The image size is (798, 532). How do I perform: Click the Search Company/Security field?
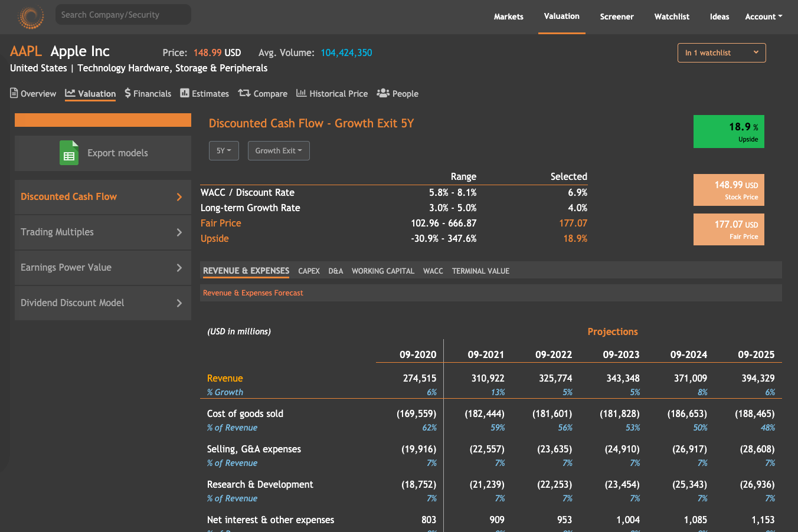coord(123,15)
